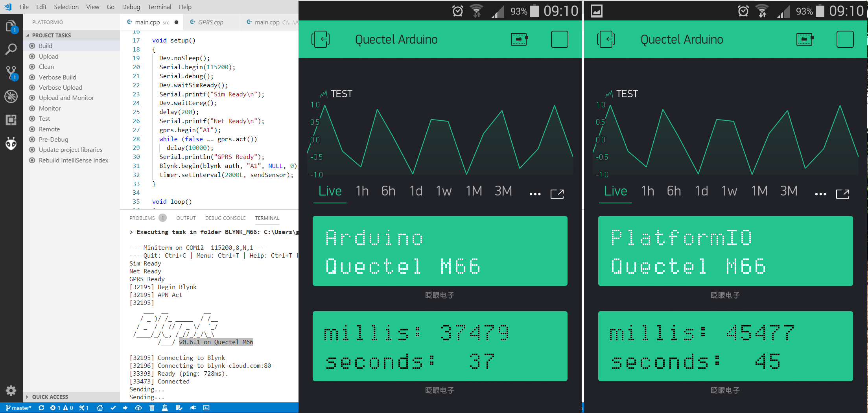Screen dimensions: 868x413
Task: Select 1w range in right Blynk chart
Action: [729, 191]
